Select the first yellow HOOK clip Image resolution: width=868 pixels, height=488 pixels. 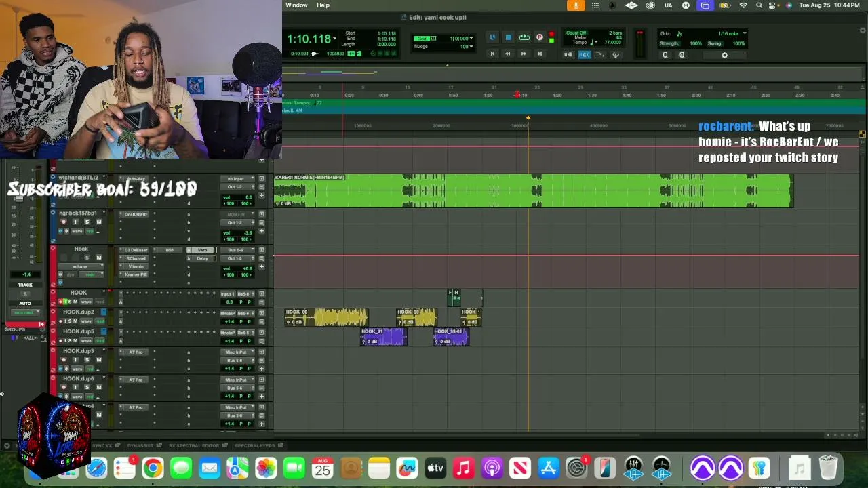coord(326,317)
